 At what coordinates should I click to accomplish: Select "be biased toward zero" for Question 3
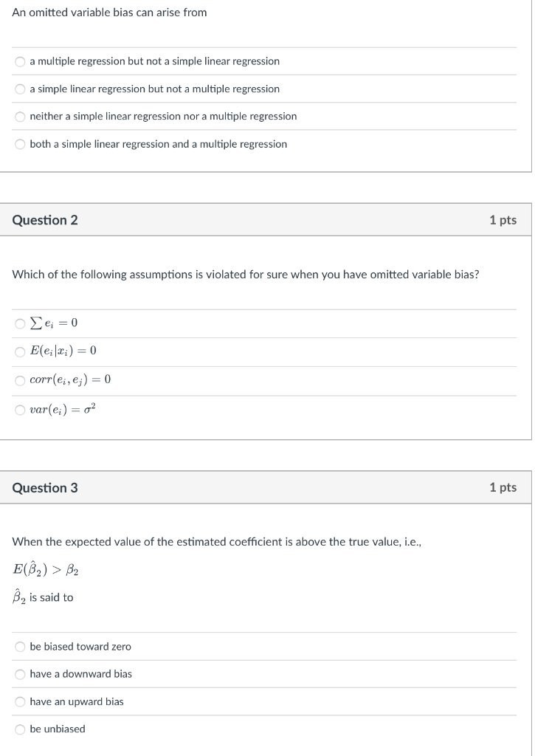click(20, 647)
